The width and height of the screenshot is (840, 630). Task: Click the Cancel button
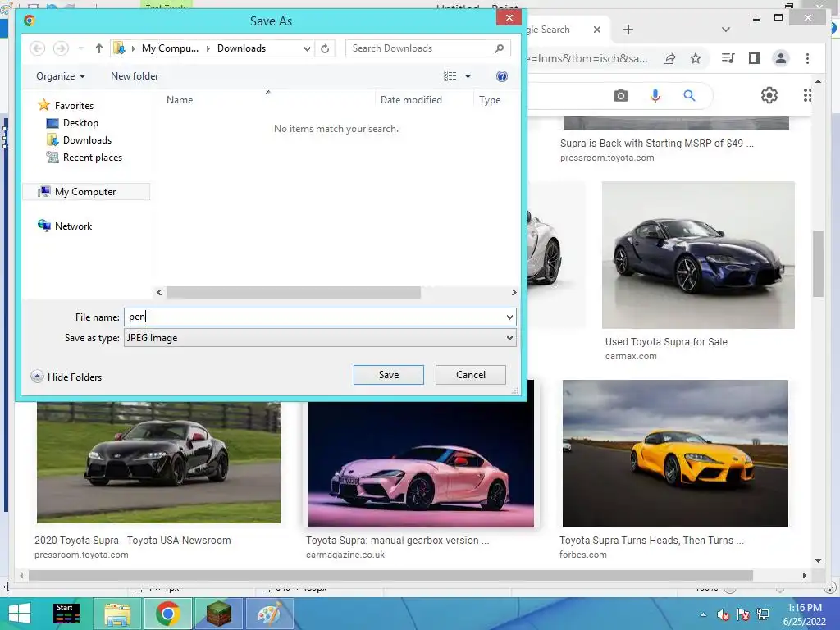point(470,375)
